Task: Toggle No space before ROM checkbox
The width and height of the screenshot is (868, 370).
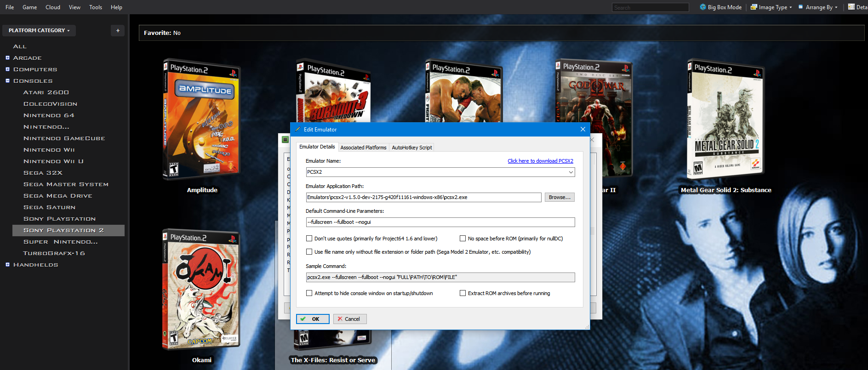Action: point(463,239)
